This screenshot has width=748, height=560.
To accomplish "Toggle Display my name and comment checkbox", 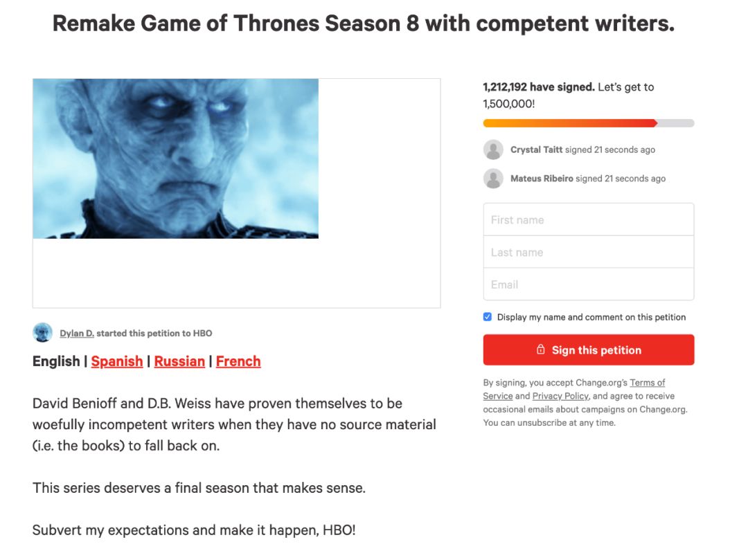I will (488, 317).
